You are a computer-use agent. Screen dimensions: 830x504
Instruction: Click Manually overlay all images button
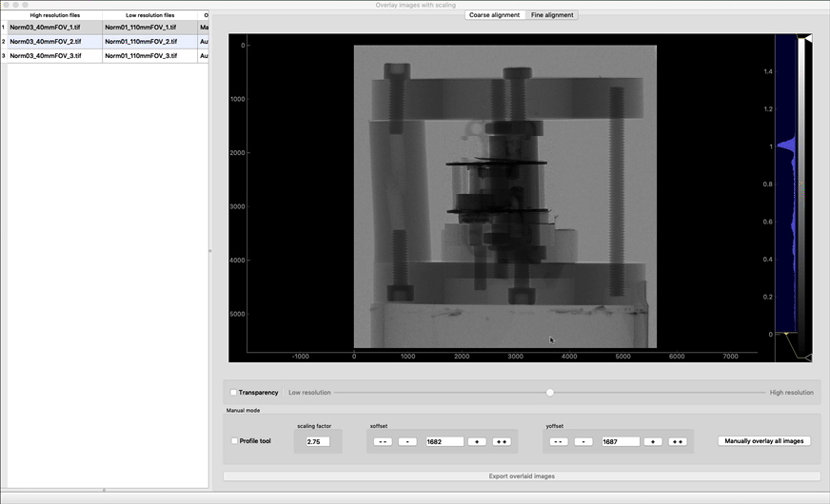[764, 441]
